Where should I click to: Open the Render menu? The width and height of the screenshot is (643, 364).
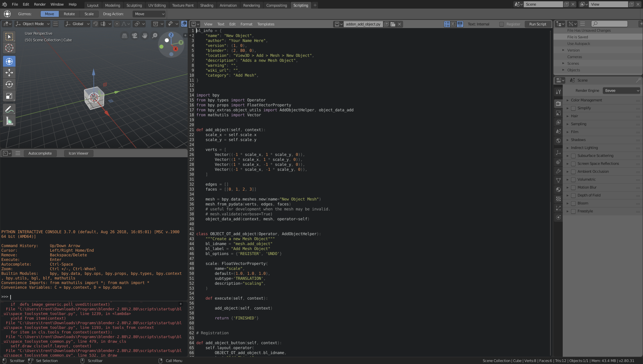coord(40,4)
